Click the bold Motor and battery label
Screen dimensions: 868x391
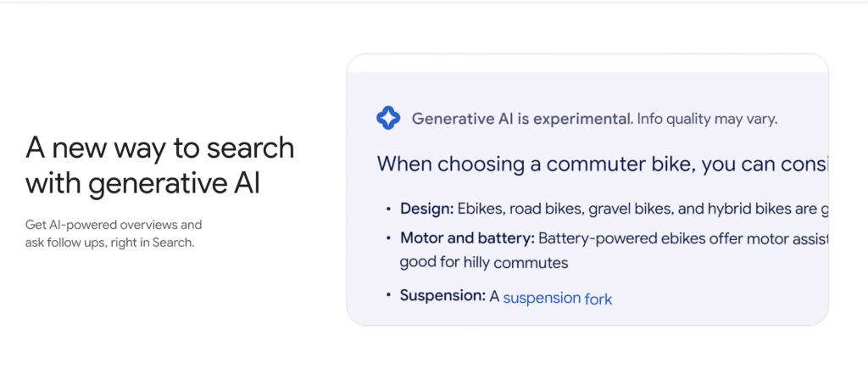point(467,238)
